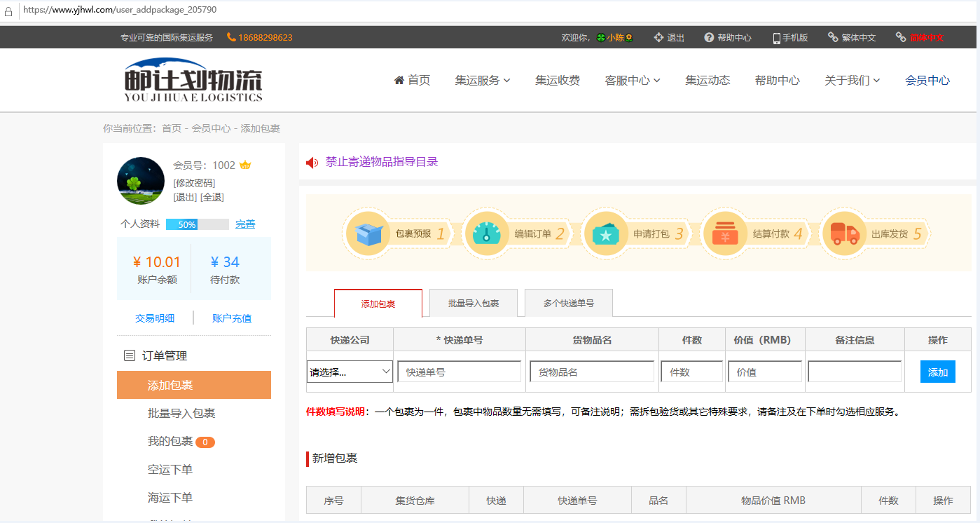Click the gold crown member icon
This screenshot has height=523, width=980.
[x=245, y=165]
